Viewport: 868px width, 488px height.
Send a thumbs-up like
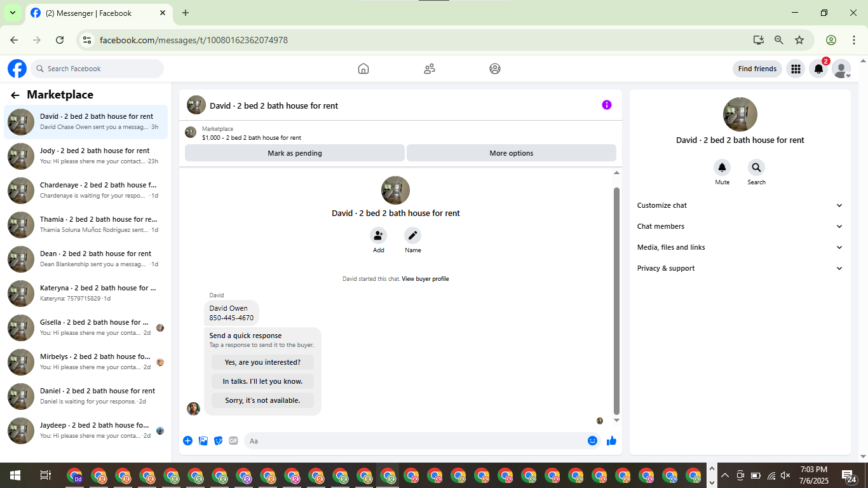click(x=611, y=441)
